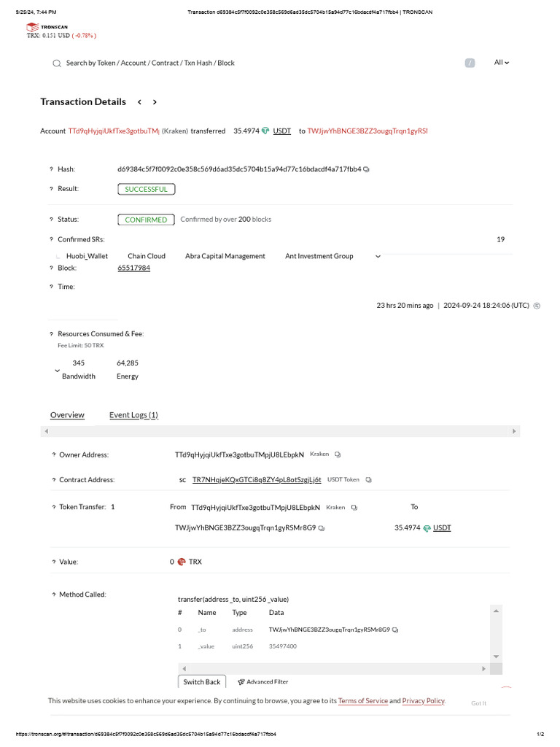Open sender account link in summary line
Screen dimensions: 560x747
click(x=114, y=131)
